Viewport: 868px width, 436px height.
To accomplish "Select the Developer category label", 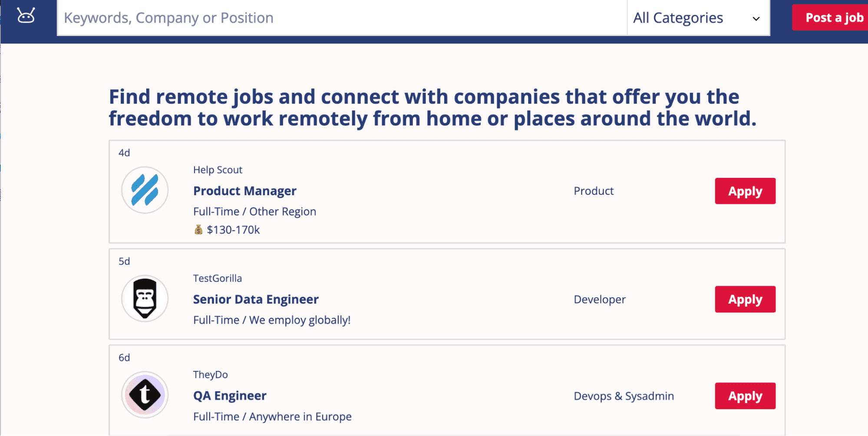I will [x=600, y=299].
